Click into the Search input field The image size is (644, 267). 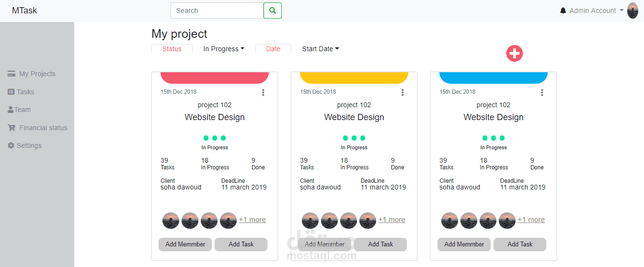tap(217, 11)
